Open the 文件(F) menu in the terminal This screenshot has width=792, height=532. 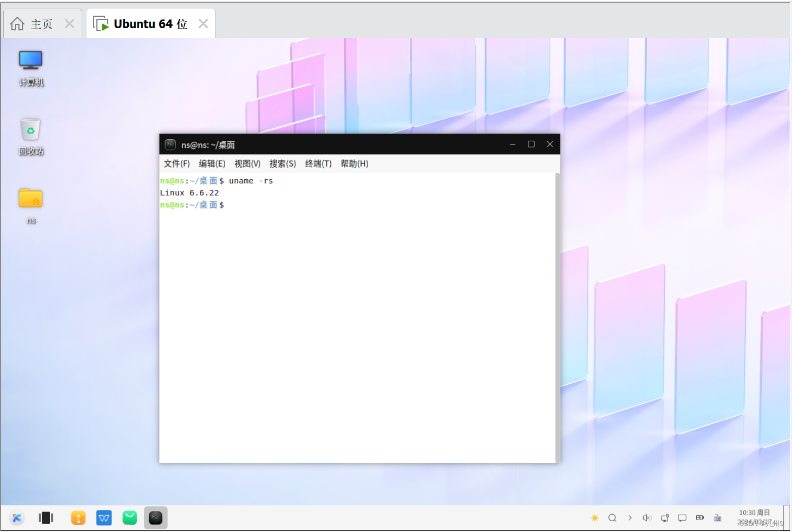coord(176,163)
